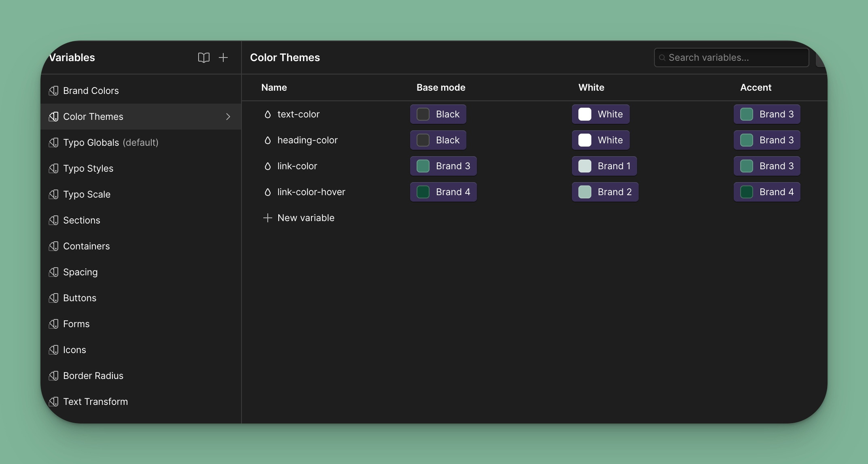The width and height of the screenshot is (868, 464).
Task: Click Brand 1 swatch in White column
Action: pyautogui.click(x=585, y=166)
